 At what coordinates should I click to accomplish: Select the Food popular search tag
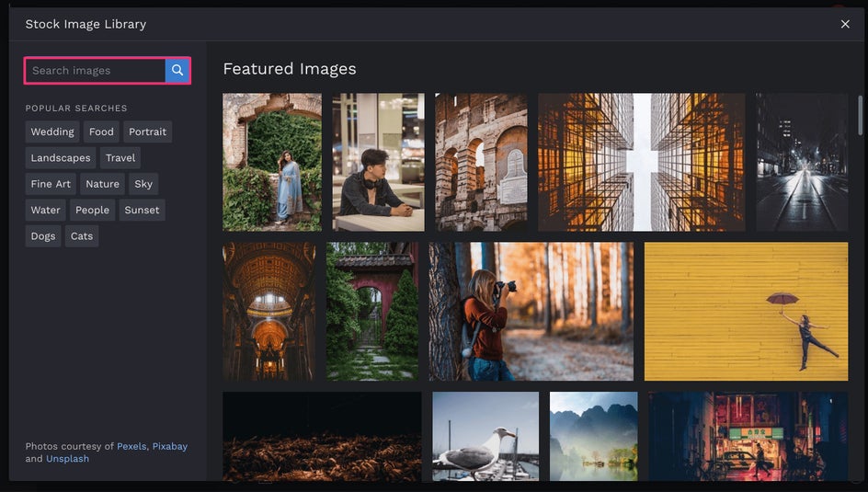(x=101, y=132)
